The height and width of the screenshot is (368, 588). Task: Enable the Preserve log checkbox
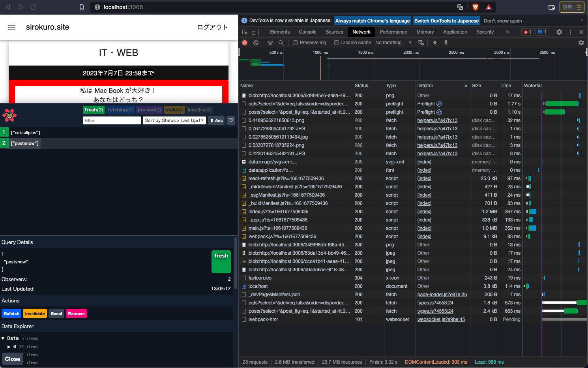(295, 43)
